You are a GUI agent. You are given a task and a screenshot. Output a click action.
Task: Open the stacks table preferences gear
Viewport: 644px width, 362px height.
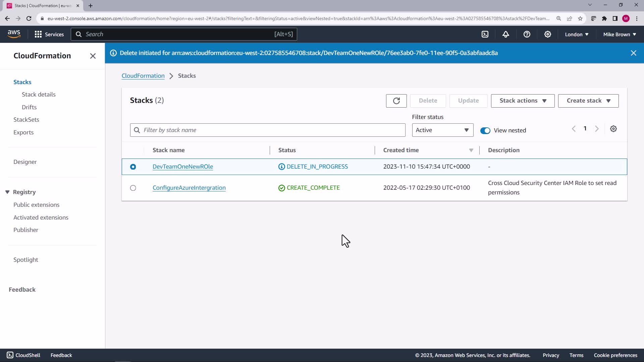pos(613,129)
